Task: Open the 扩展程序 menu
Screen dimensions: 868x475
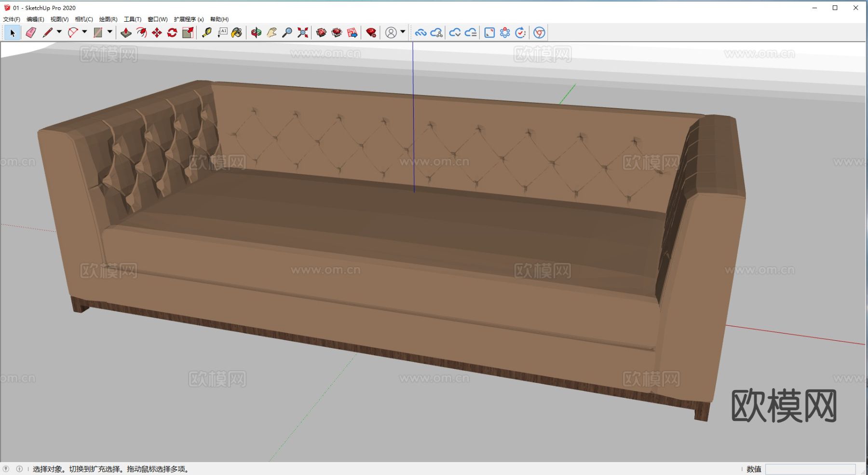Action: click(x=189, y=19)
